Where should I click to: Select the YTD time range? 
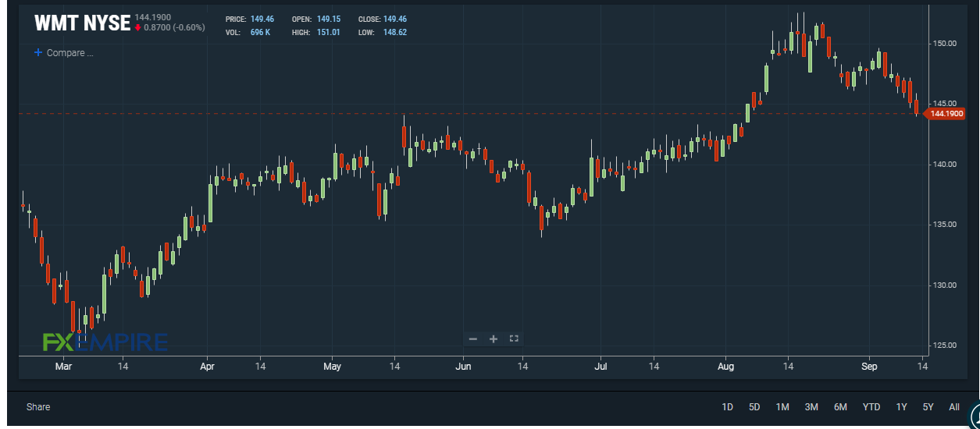871,407
